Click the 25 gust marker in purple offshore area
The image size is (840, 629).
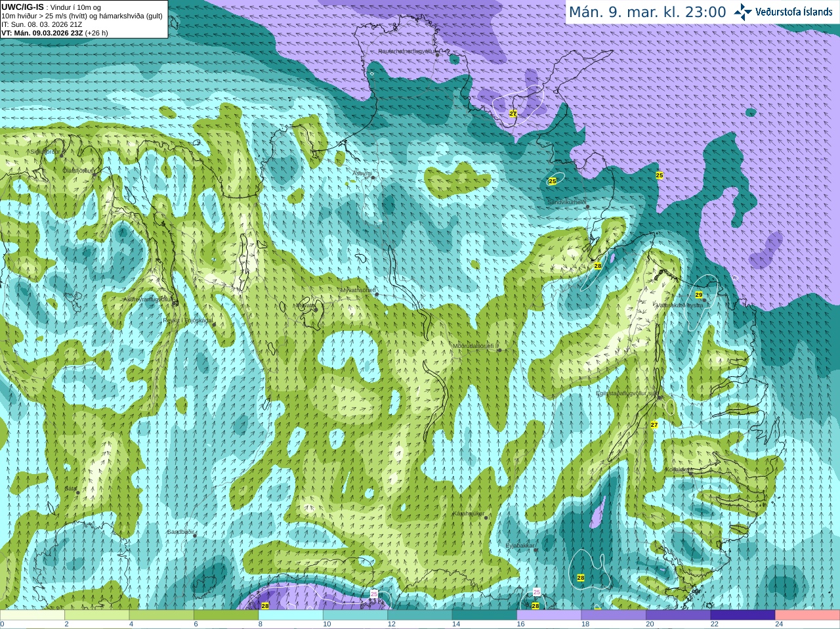[x=660, y=175]
